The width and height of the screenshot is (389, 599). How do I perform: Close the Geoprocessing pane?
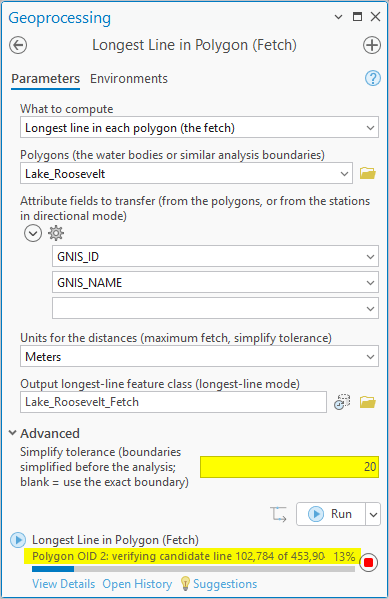tap(376, 17)
